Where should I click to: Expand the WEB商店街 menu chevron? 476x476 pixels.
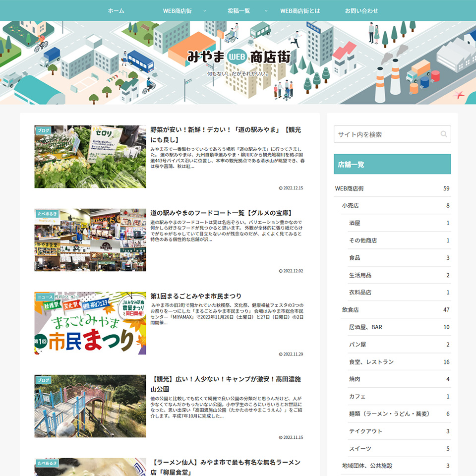[204, 11]
